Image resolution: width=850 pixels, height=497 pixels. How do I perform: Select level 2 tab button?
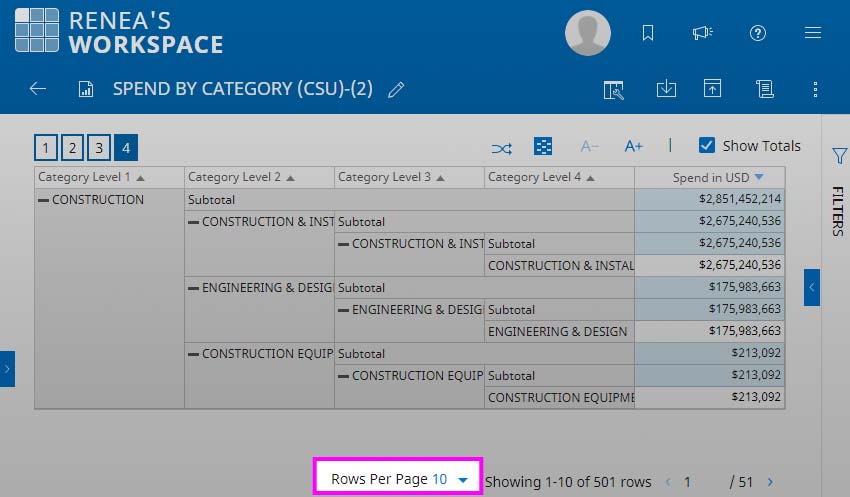(x=72, y=147)
